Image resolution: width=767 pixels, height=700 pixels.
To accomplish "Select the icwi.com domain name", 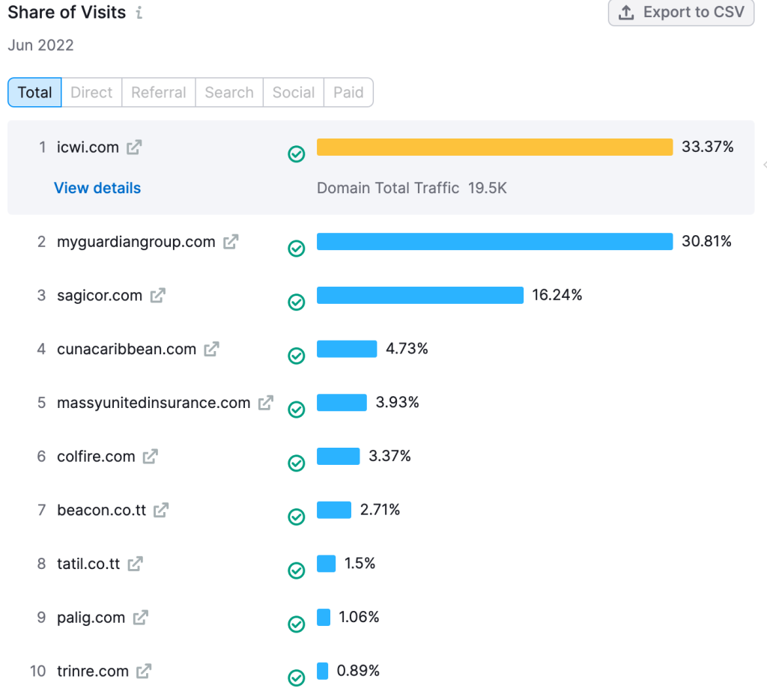I will (x=88, y=147).
